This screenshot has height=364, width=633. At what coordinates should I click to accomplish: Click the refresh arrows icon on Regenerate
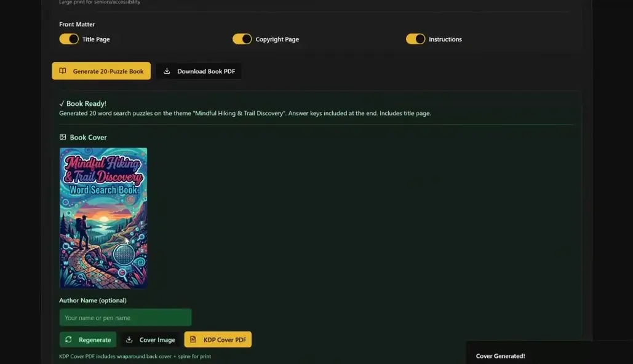69,340
